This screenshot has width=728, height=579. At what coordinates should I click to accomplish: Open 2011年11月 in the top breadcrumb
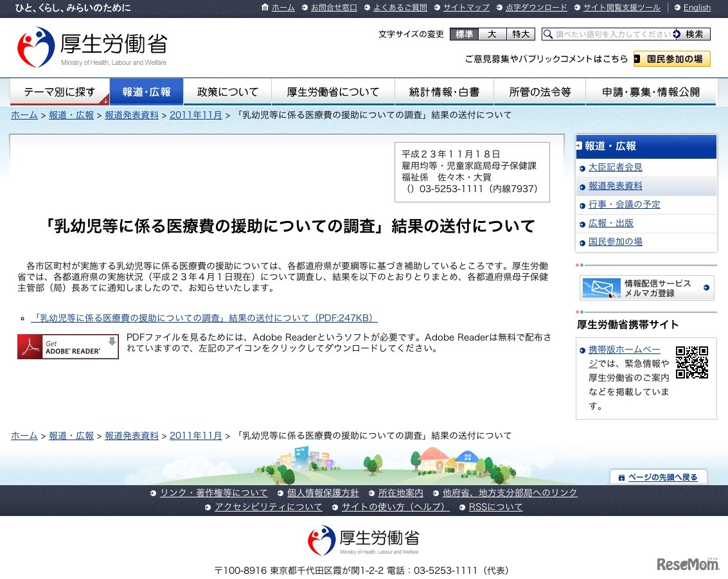pos(195,115)
